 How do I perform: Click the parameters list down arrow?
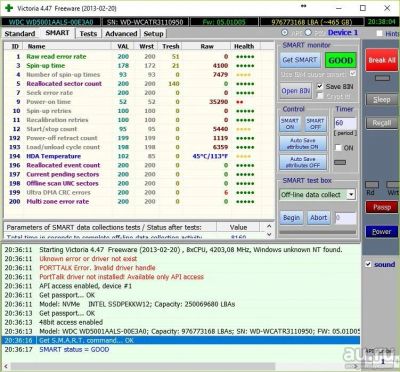[269, 235]
